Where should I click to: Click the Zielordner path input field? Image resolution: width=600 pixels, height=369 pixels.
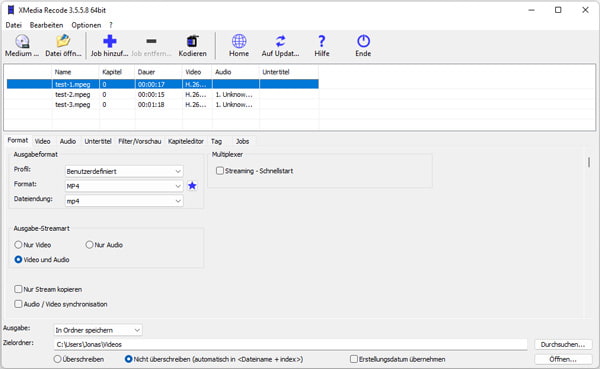[290, 345]
